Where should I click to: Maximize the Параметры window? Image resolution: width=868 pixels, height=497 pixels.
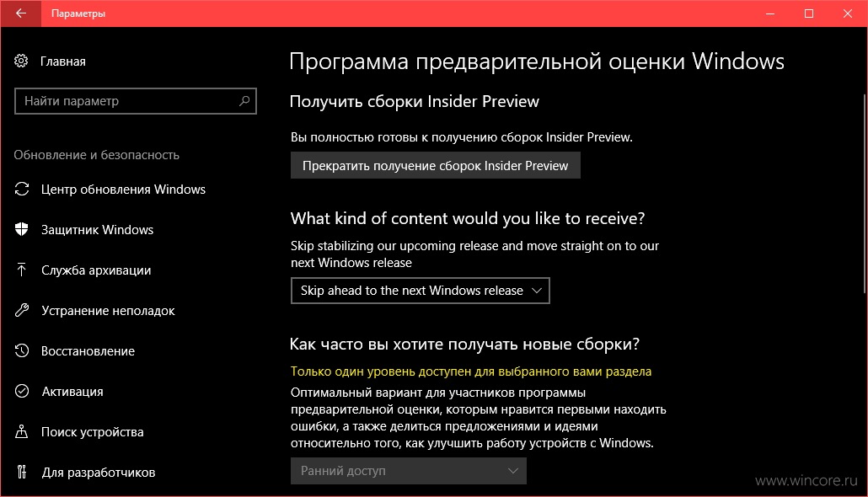pos(809,13)
